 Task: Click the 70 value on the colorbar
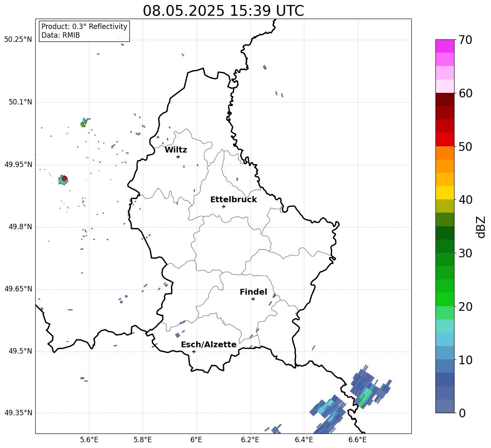coord(465,40)
